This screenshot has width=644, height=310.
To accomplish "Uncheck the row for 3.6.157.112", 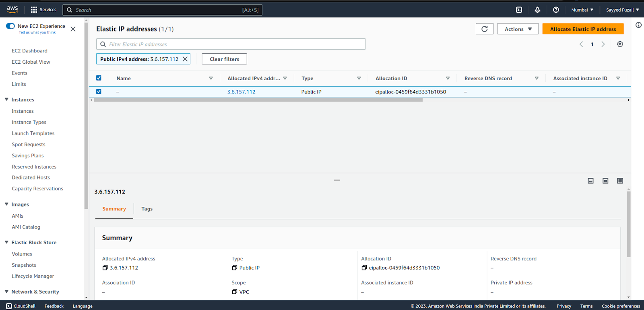I will 99,92.
